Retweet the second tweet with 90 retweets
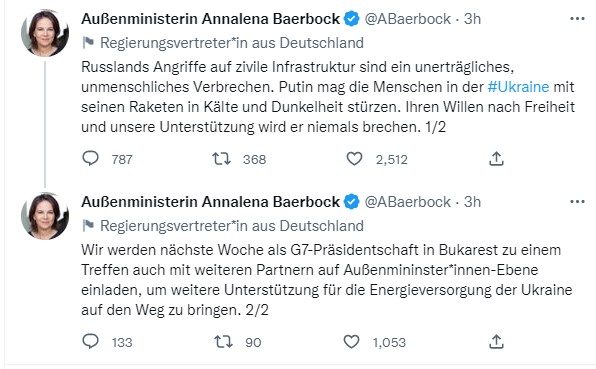Viewport: 596px width, 369px height. pyautogui.click(x=223, y=342)
